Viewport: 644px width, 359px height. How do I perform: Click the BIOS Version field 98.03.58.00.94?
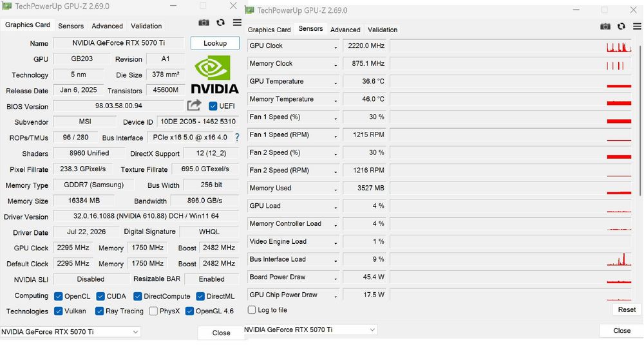tap(118, 106)
